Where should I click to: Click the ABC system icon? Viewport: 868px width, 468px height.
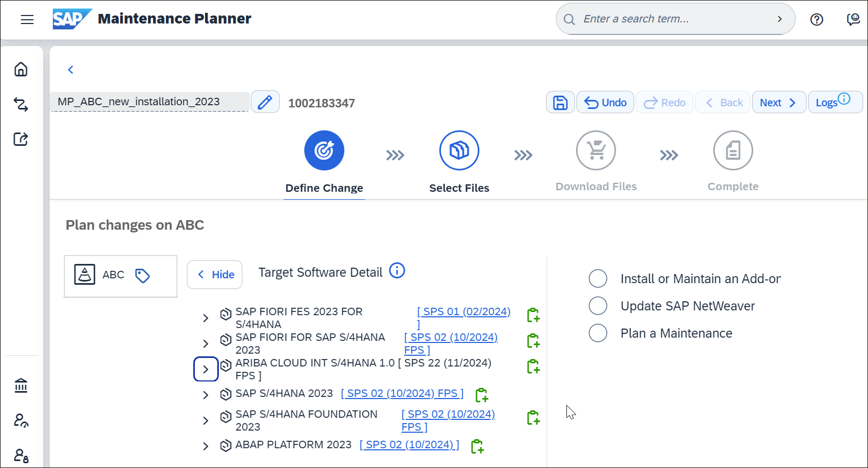click(85, 275)
